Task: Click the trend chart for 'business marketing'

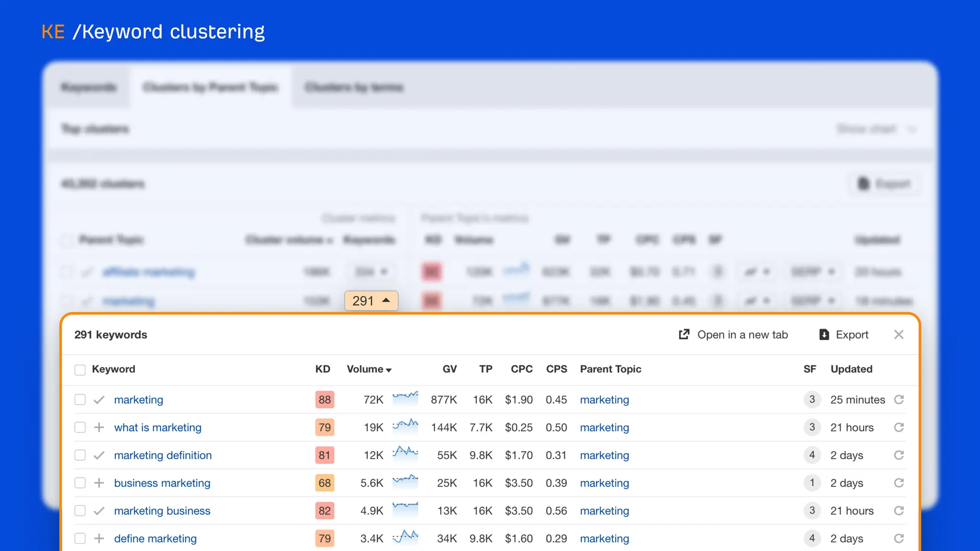Action: [x=405, y=481]
